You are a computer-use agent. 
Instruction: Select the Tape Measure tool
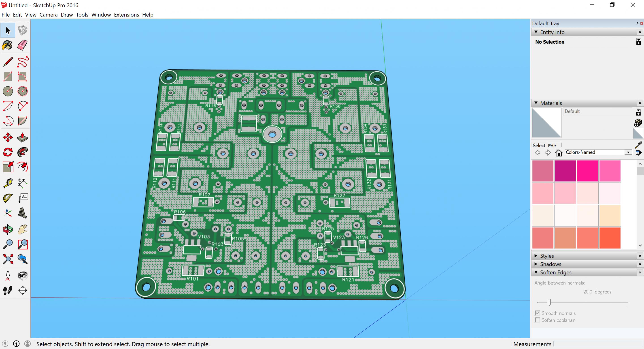[x=8, y=183]
